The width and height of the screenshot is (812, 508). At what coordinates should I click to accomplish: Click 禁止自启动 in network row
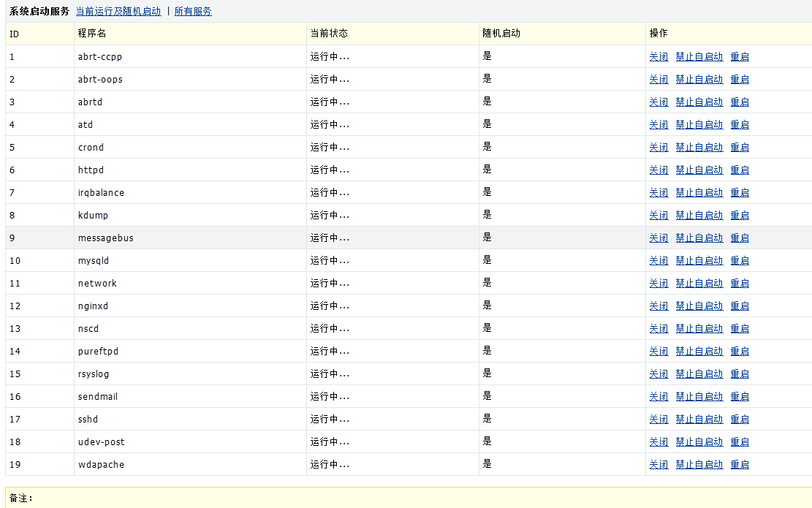[x=699, y=284]
